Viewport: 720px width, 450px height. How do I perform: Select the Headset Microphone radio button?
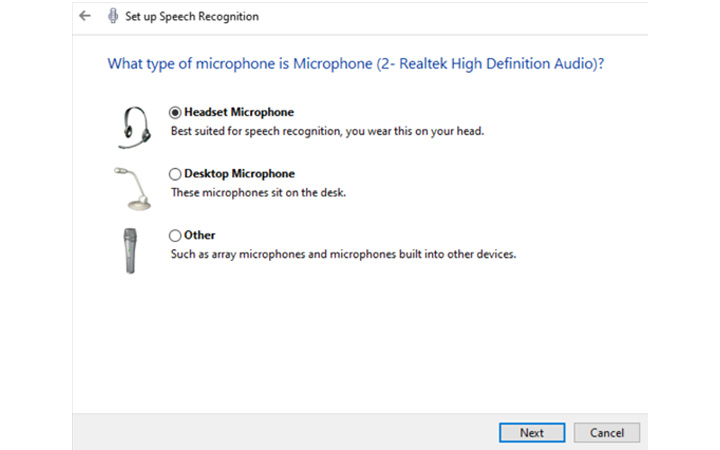[x=174, y=112]
